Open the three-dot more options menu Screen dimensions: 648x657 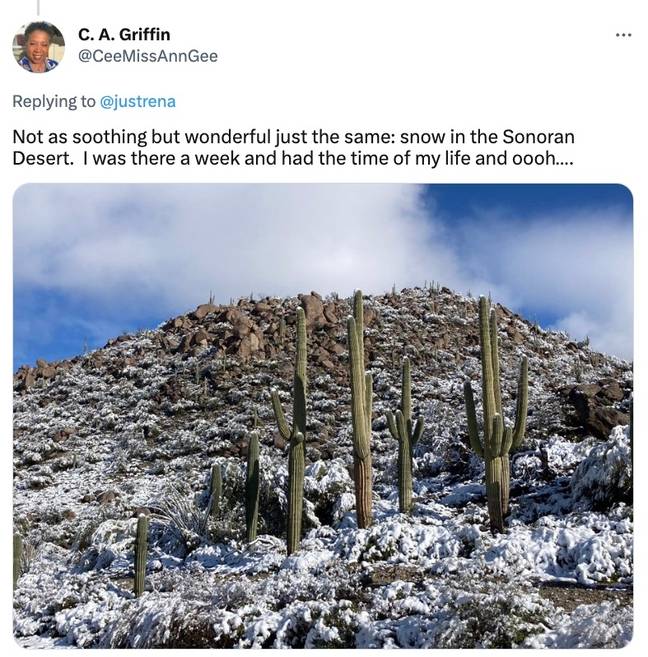click(623, 35)
